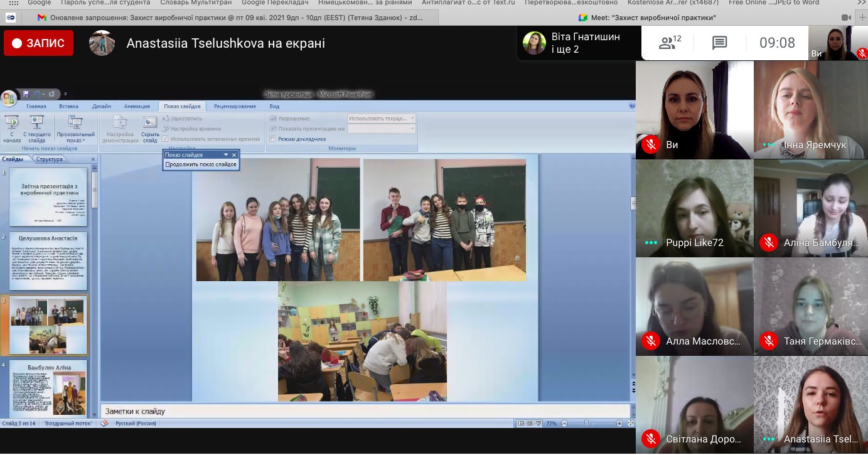
Task: Switch to the 'Вставка' ribbon tab
Action: [68, 106]
